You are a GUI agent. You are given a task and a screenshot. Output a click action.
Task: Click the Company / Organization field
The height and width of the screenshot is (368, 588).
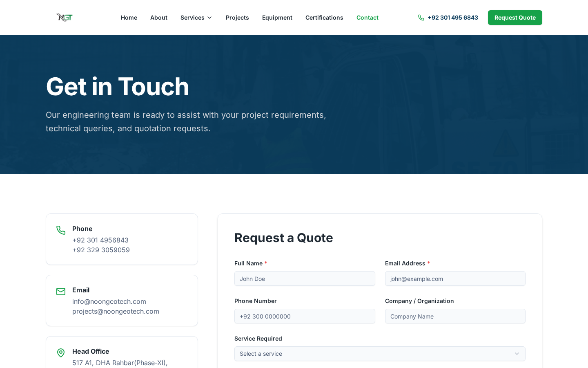coord(455,316)
